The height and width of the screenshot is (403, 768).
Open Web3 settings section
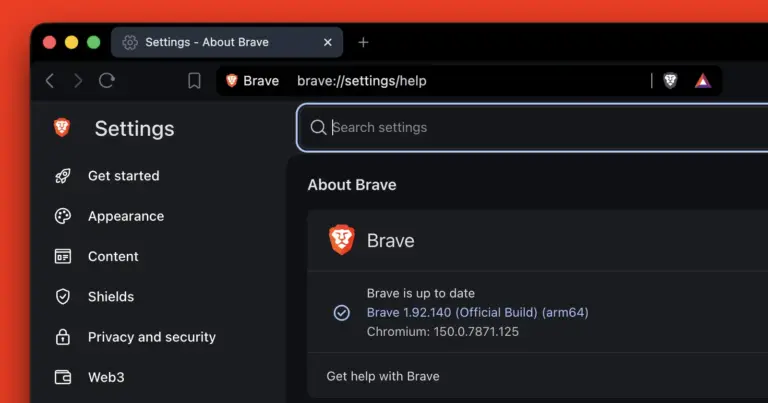tap(106, 377)
